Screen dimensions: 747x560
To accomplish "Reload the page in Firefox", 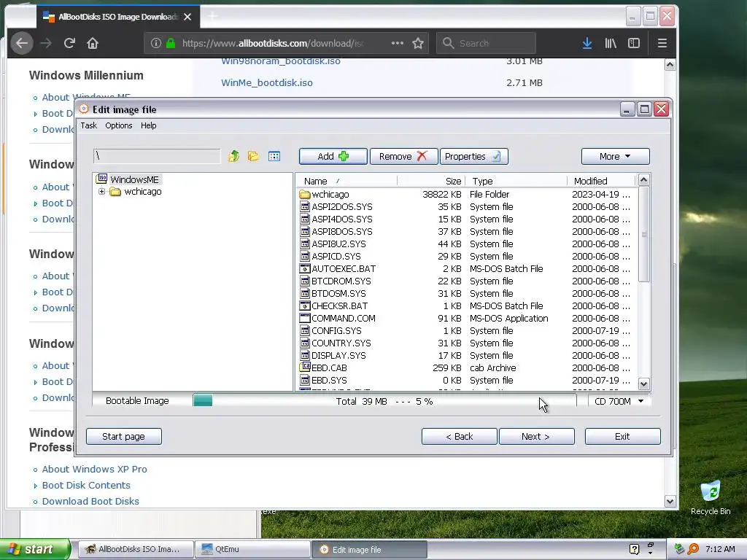I will pyautogui.click(x=69, y=43).
